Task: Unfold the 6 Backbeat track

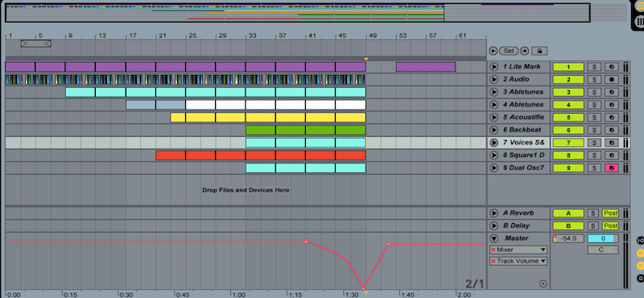Action: tap(493, 130)
